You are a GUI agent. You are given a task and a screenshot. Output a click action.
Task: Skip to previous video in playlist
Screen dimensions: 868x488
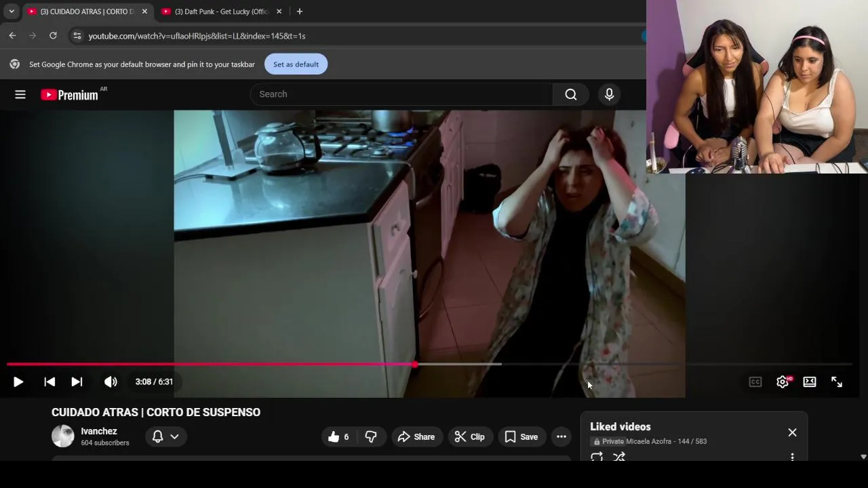[50, 382]
